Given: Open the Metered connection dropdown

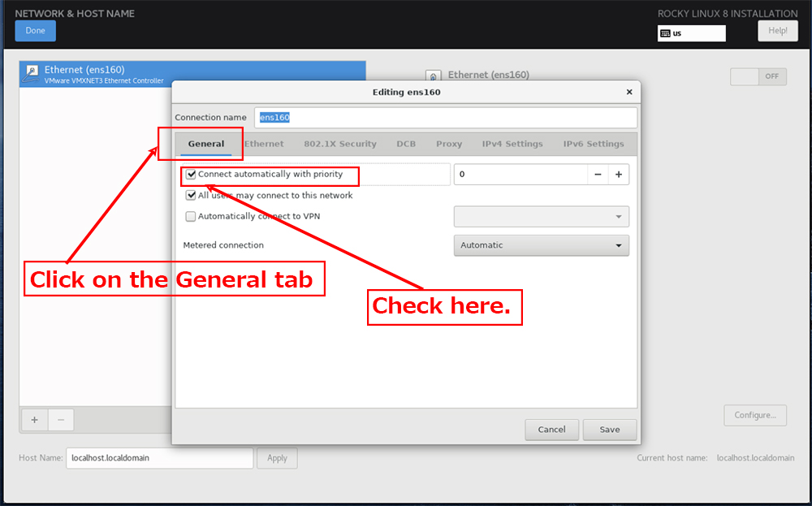Looking at the screenshot, I should [x=541, y=245].
